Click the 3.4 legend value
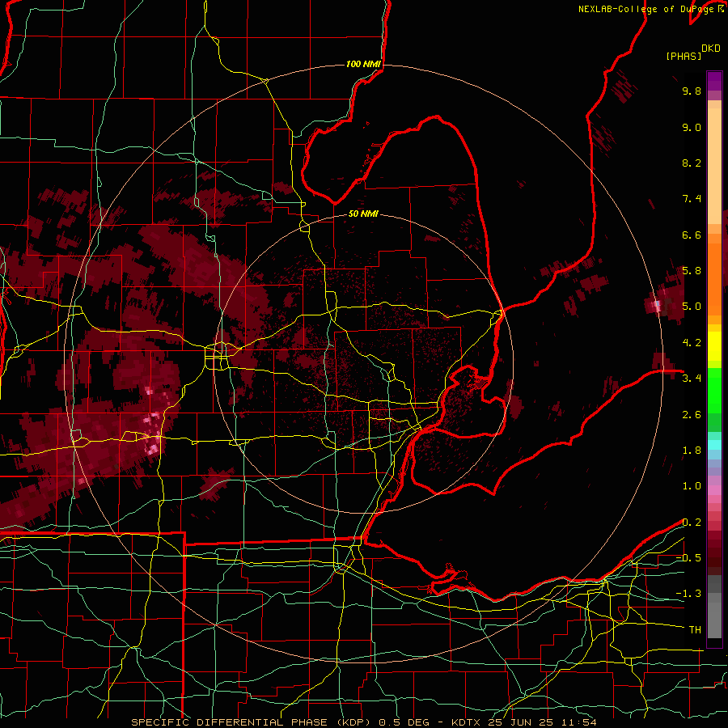This screenshot has width=728, height=728. [x=692, y=379]
